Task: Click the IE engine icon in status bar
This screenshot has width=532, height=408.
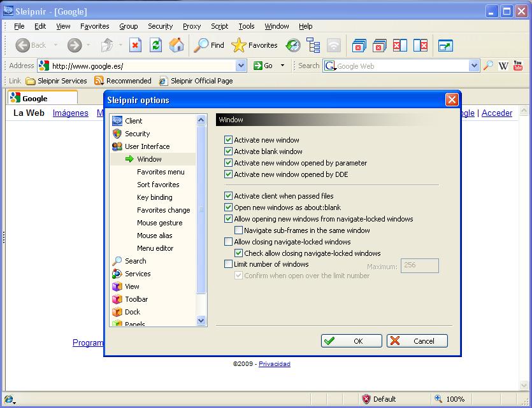Action: coord(8,399)
